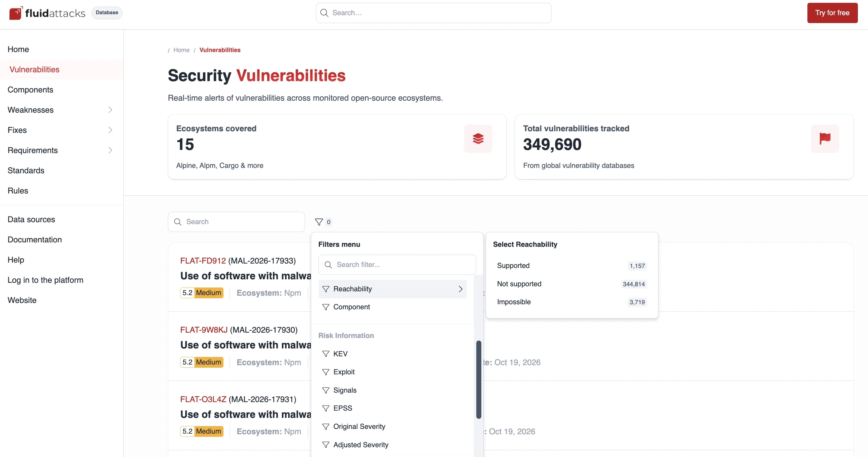
Task: Click the funnel icon beside Signals
Action: tap(325, 390)
